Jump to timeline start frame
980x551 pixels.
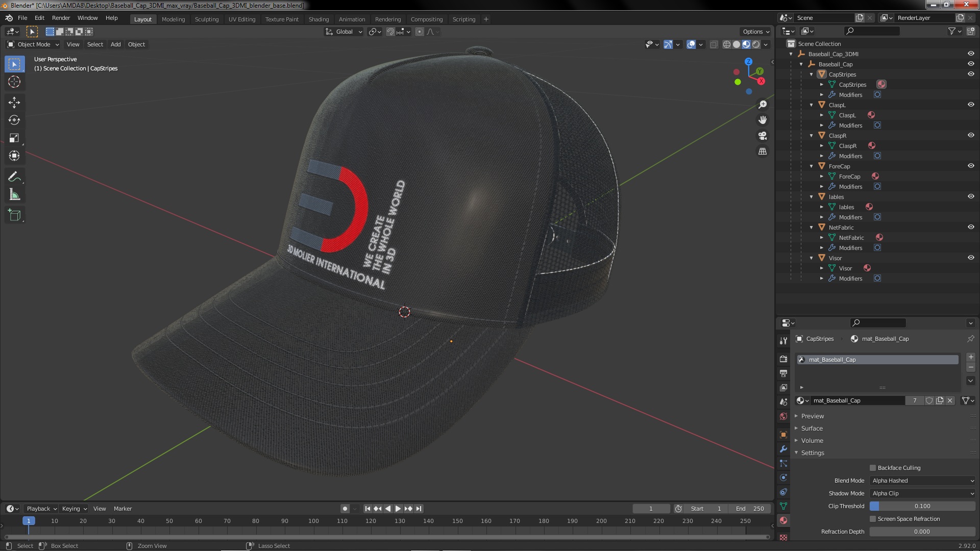coord(367,509)
